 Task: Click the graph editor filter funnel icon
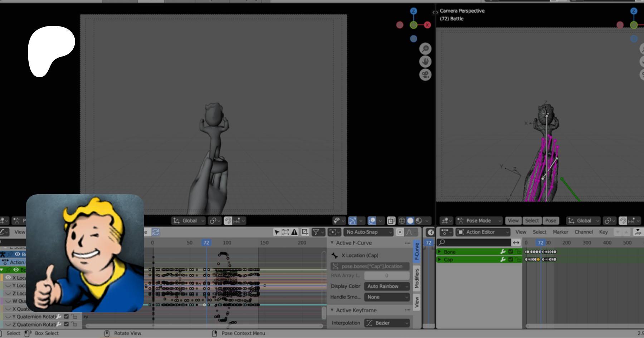pyautogui.click(x=316, y=232)
